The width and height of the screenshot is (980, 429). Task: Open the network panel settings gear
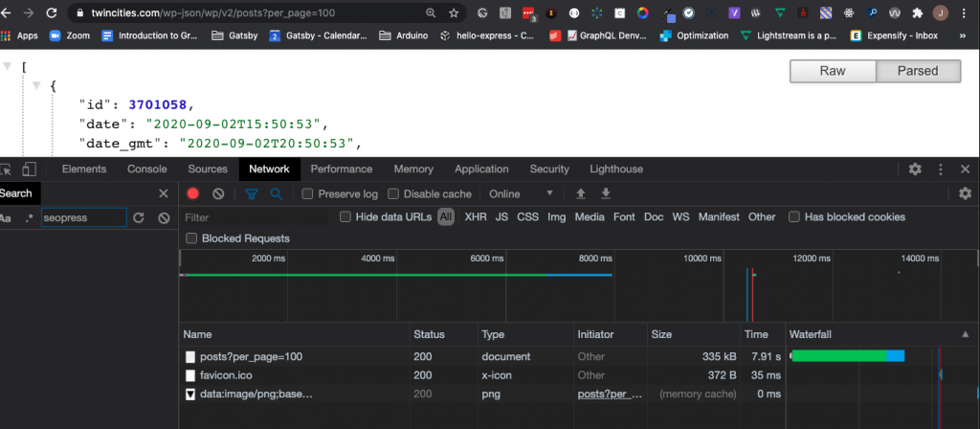click(x=965, y=193)
